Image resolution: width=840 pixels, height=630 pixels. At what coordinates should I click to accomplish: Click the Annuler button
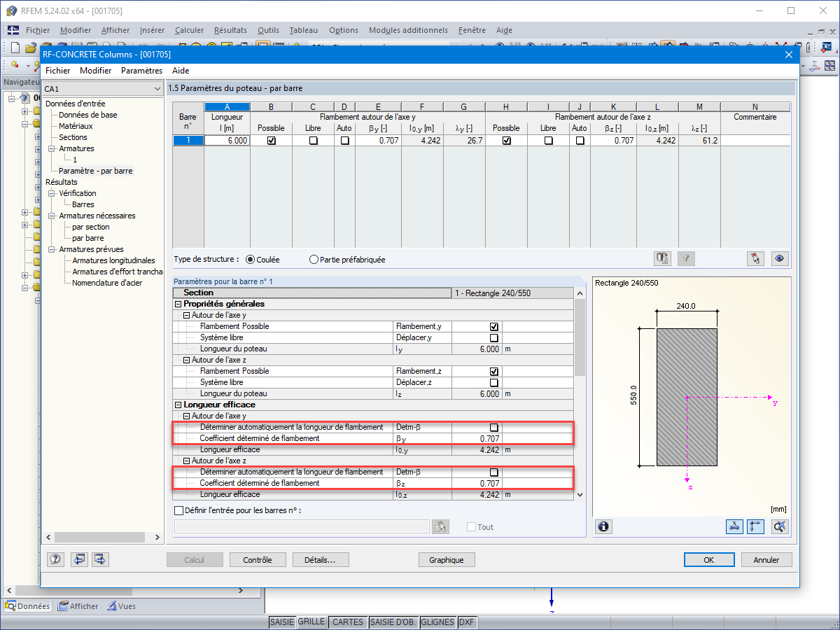tap(766, 560)
